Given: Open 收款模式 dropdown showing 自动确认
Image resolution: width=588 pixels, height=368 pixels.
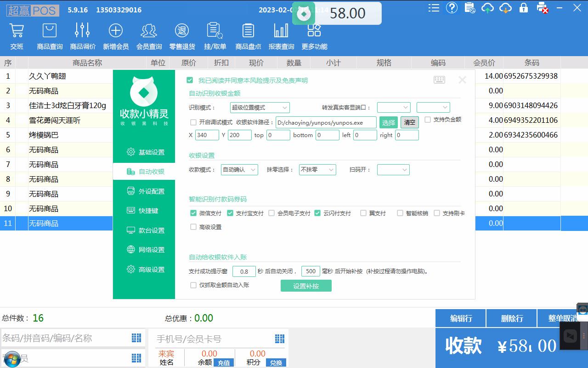Looking at the screenshot, I should coord(239,170).
